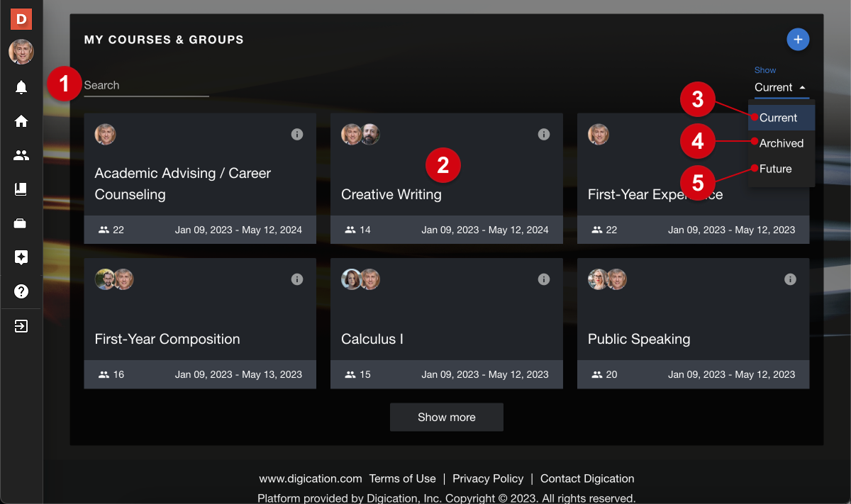This screenshot has height=504, width=851.
Task: Click the briefcase icon in sidebar
Action: [x=21, y=223]
